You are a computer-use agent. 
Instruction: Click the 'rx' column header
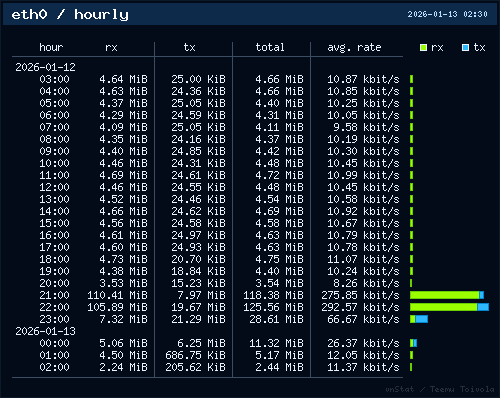tap(111, 47)
